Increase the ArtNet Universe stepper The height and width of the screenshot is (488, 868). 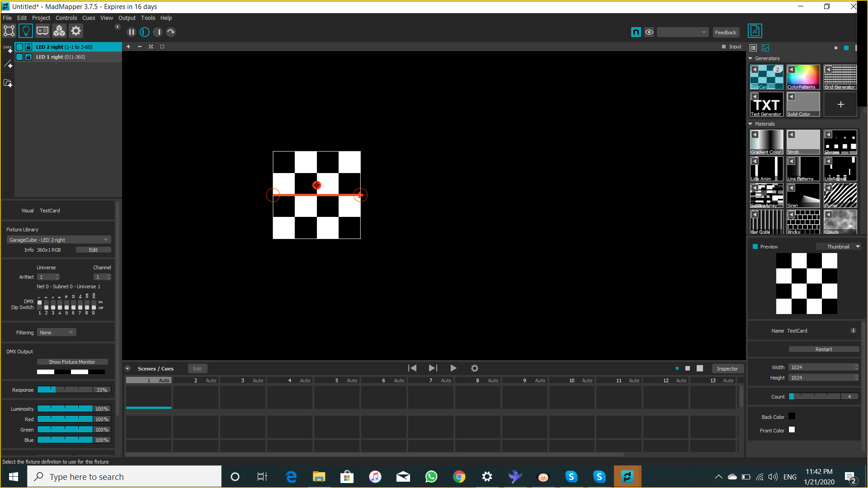coord(57,275)
